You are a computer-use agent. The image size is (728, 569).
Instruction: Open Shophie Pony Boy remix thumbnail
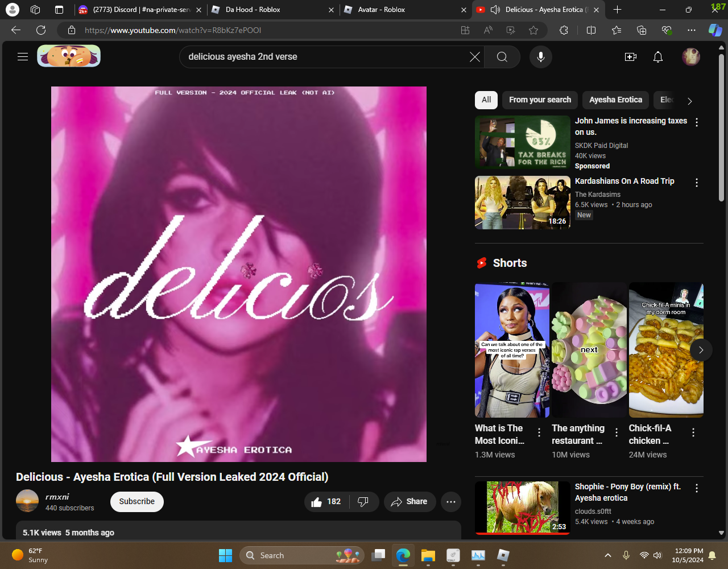[x=523, y=508]
